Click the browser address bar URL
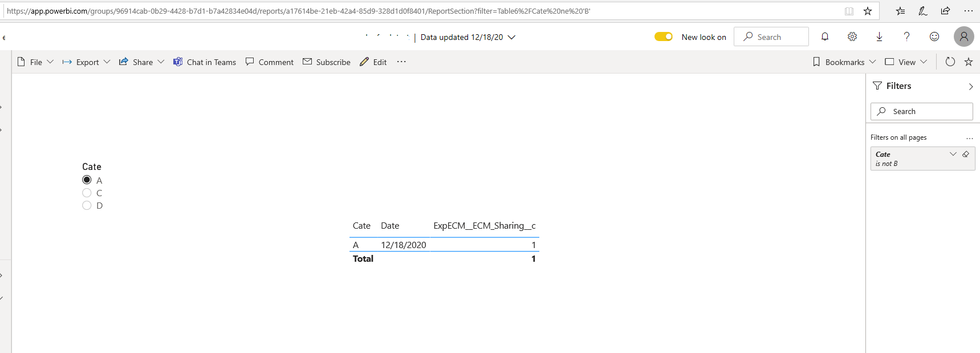 pos(298,11)
